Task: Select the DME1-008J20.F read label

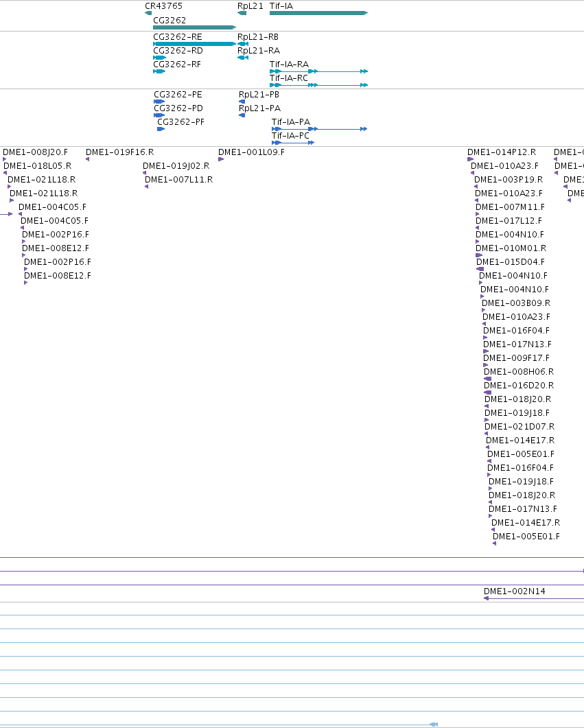Action: point(35,152)
